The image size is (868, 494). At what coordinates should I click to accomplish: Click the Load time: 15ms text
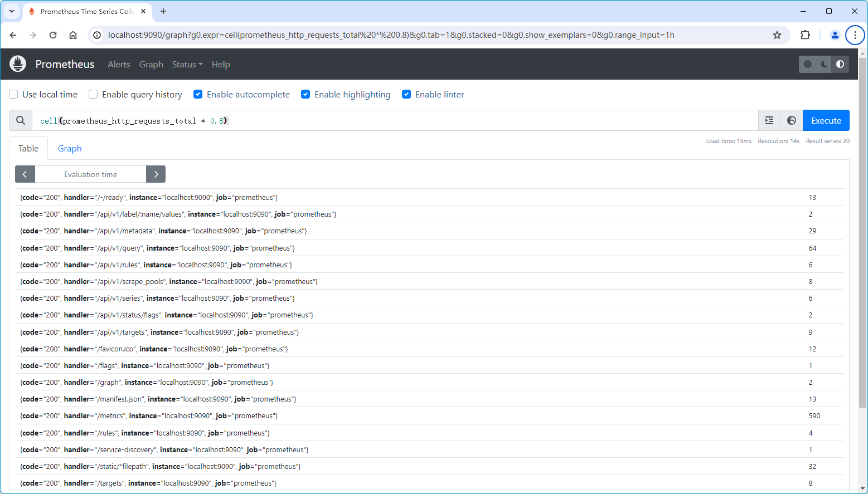[x=729, y=141]
